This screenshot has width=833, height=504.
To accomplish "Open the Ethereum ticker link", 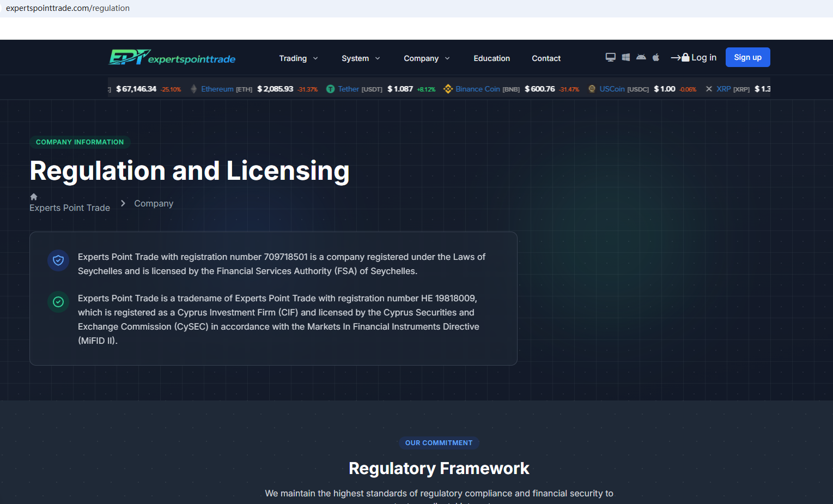I will point(217,89).
